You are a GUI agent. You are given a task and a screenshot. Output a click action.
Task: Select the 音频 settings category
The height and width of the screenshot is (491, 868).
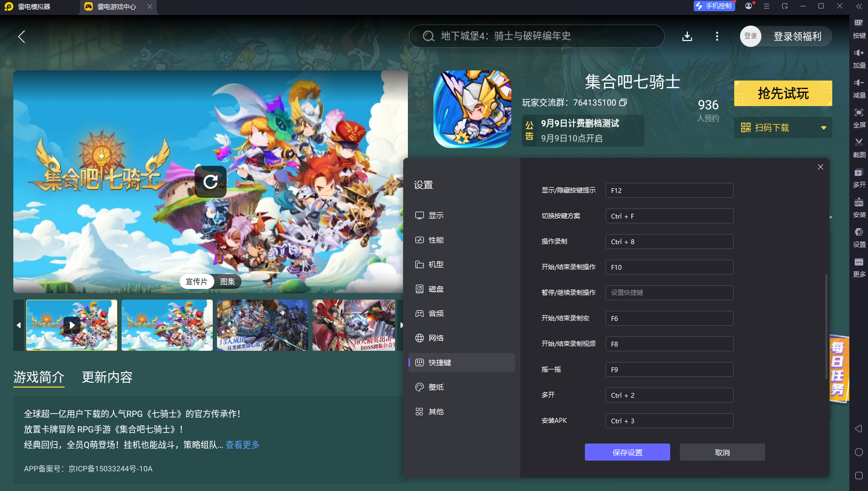coord(462,313)
